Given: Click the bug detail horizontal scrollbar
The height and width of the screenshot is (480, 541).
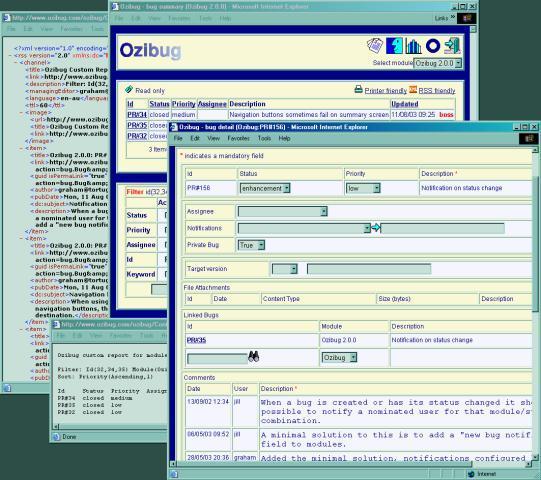Looking at the screenshot, I should coord(325,464).
